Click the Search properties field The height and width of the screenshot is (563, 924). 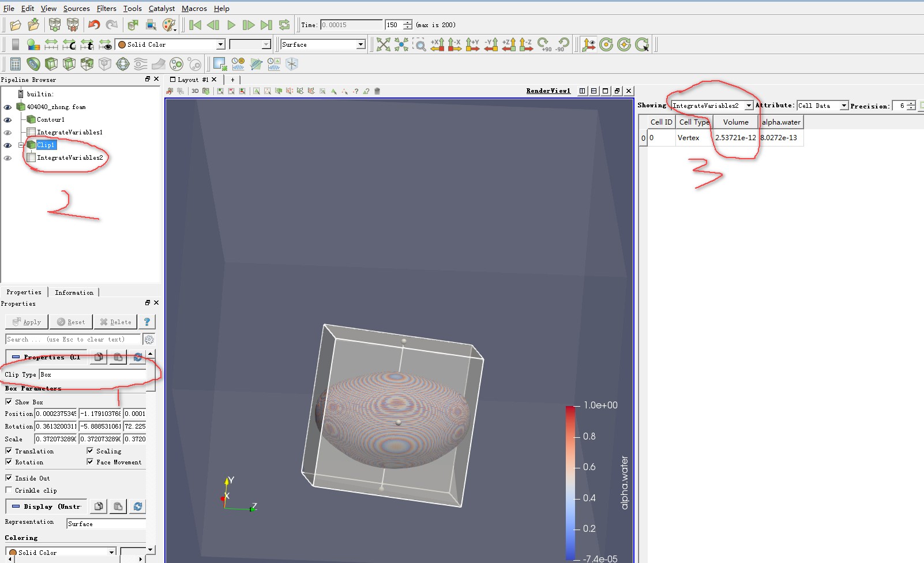pos(73,339)
